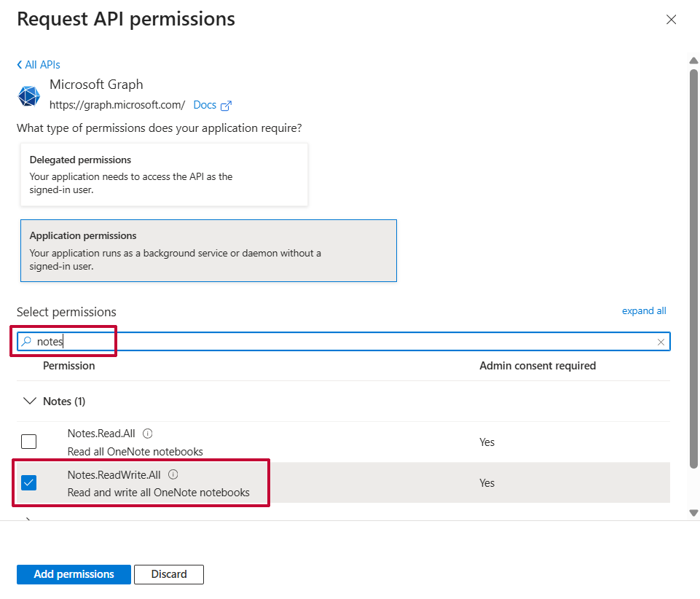Screen dimensions: 700x599
Task: Show info for Notes.ReadWrite.All permission
Action: (173, 474)
